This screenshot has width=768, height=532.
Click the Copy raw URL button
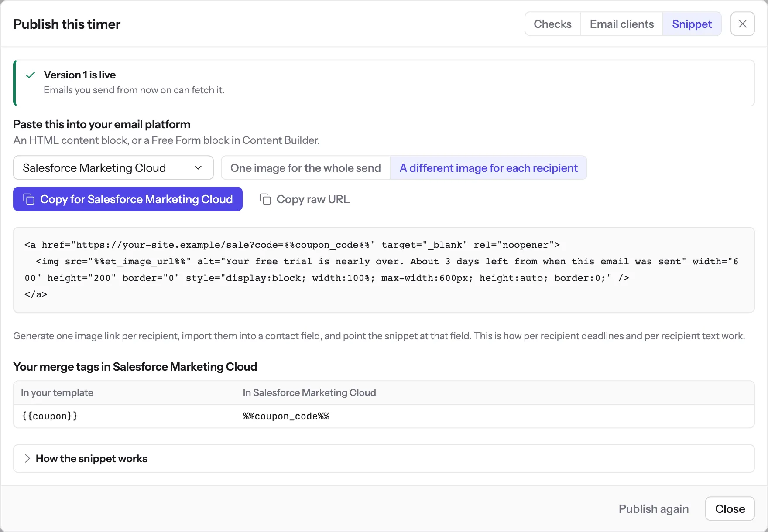(x=305, y=199)
